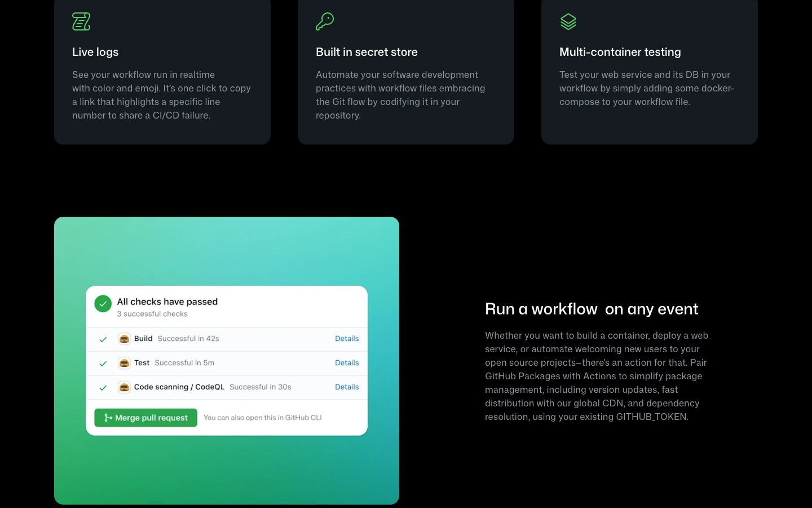Screen dimensions: 812x508
Task: Click the avatar icon beside Build
Action: tap(124, 339)
